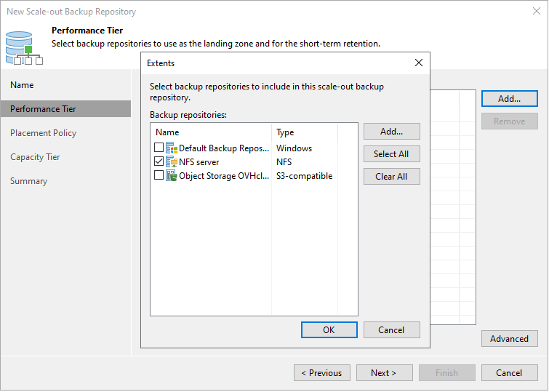Viewport: 549px width, 392px height.
Task: Cancel the Extents dialog
Action: tap(391, 330)
